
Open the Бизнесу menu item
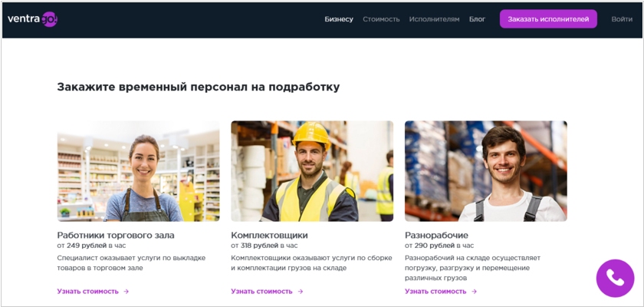339,19
